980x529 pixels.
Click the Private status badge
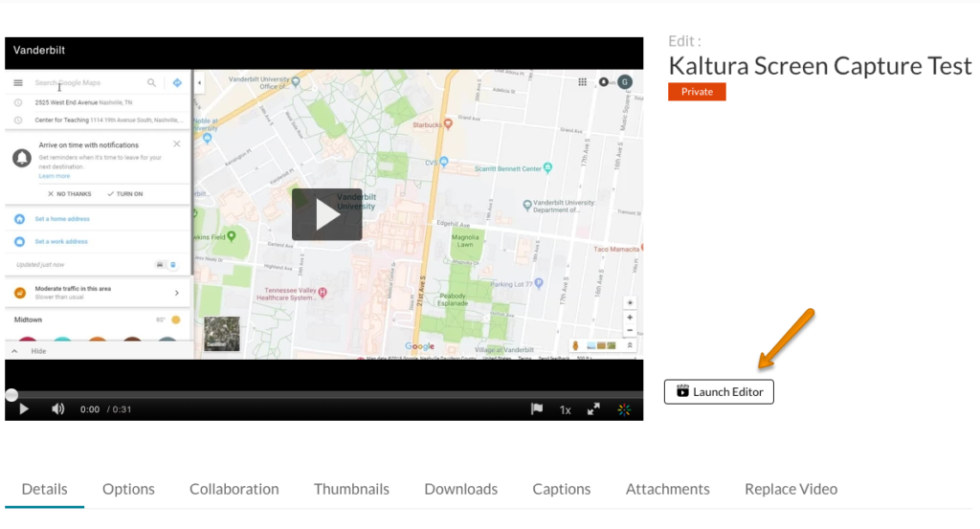(697, 92)
